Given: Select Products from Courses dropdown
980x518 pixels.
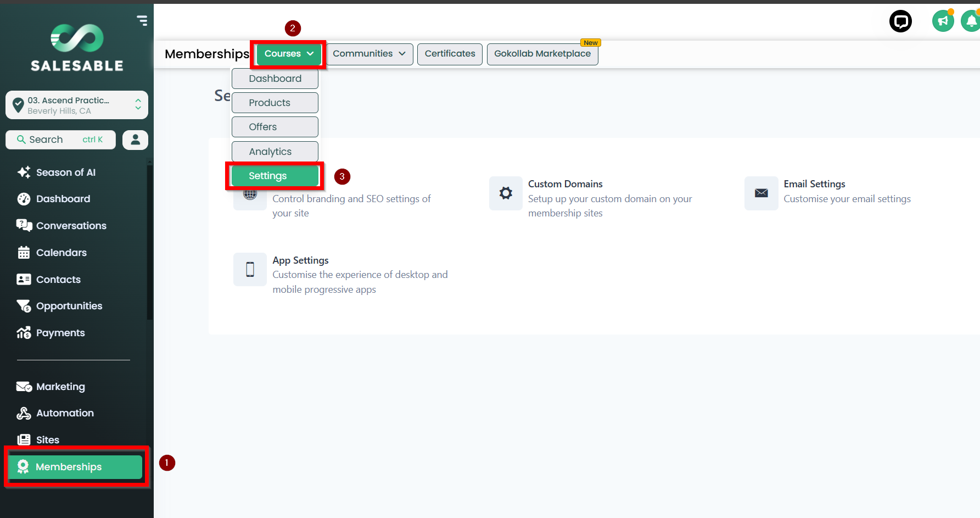Looking at the screenshot, I should tap(275, 103).
